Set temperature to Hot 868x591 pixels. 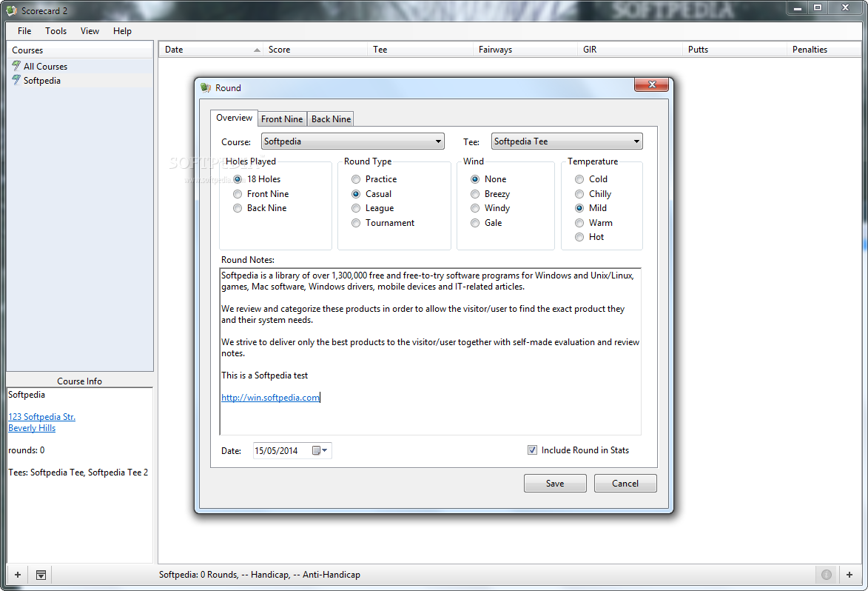click(590, 237)
